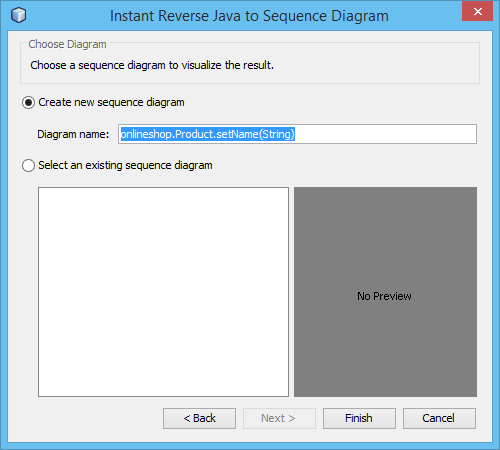
Task: Select the Create new sequence diagram radio button
Action: click(x=28, y=103)
